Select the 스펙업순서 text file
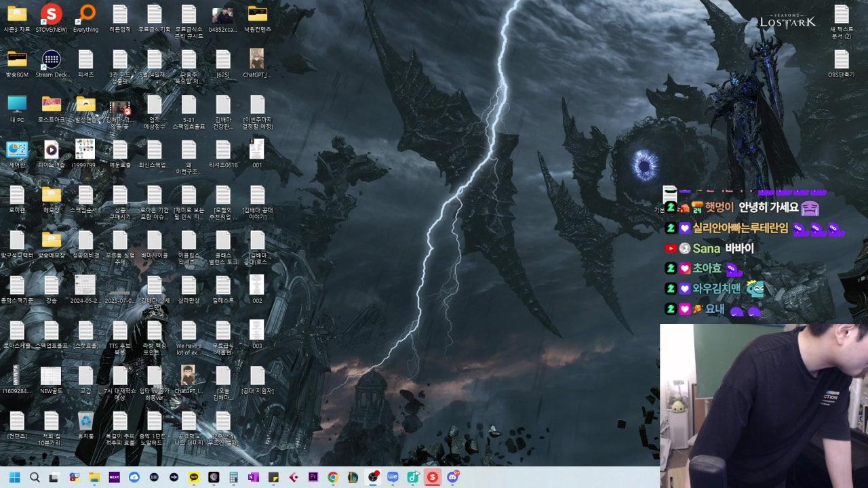This screenshot has height=488, width=868. (x=85, y=199)
